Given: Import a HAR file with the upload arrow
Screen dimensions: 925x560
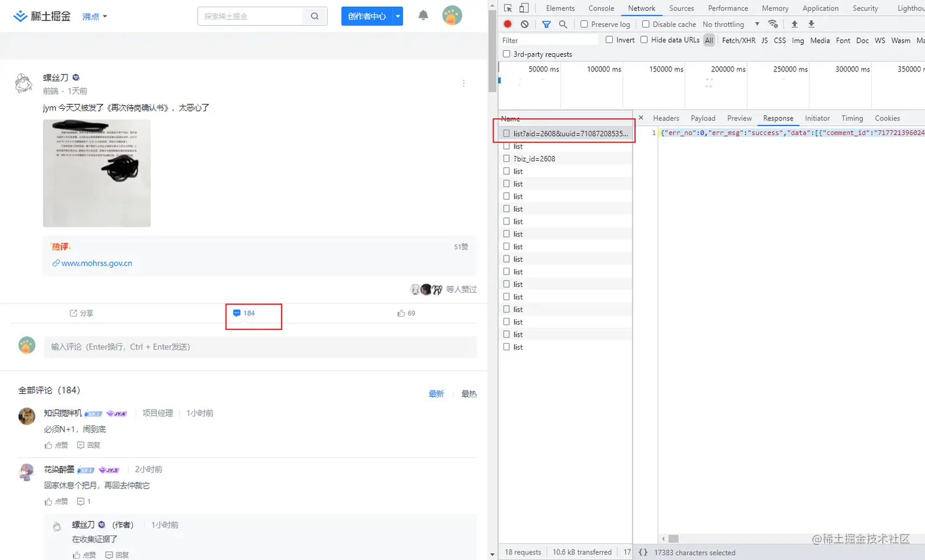Looking at the screenshot, I should click(794, 24).
